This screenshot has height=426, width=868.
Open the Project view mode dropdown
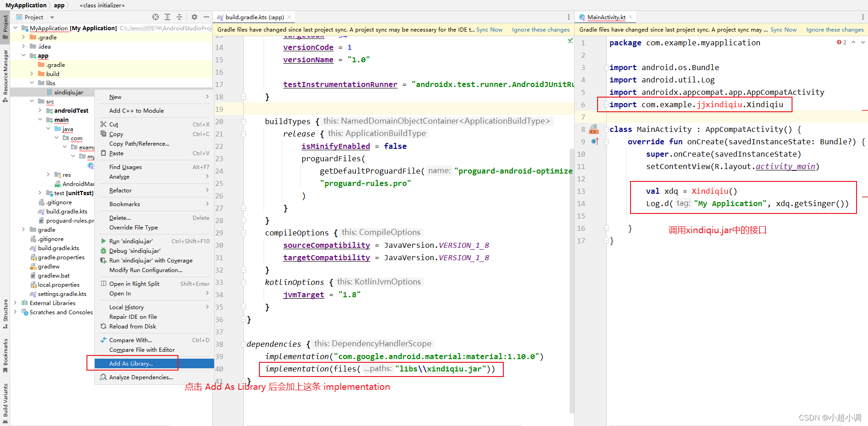[x=52, y=17]
